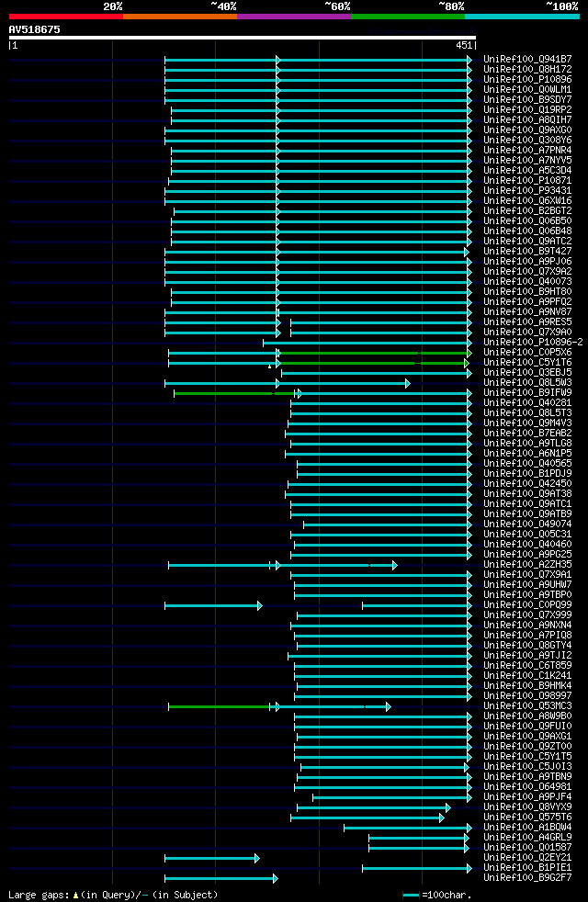Image resolution: width=588 pixels, height=902 pixels.
Task: Select the UniRef100_B9IFW9 label
Action: click(x=527, y=393)
